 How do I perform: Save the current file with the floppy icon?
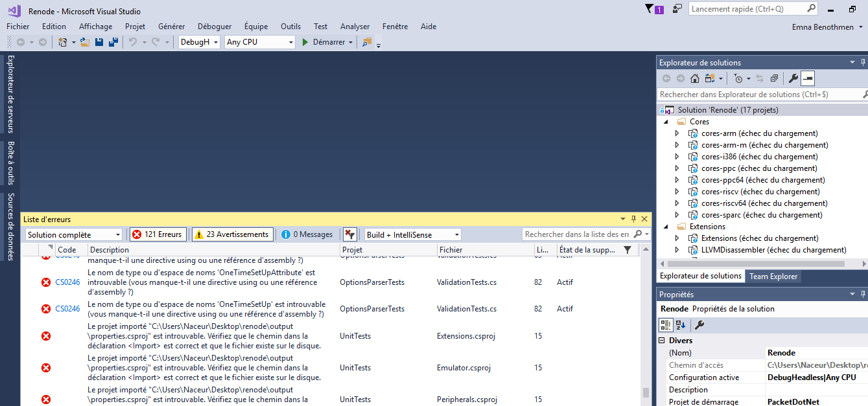click(99, 42)
